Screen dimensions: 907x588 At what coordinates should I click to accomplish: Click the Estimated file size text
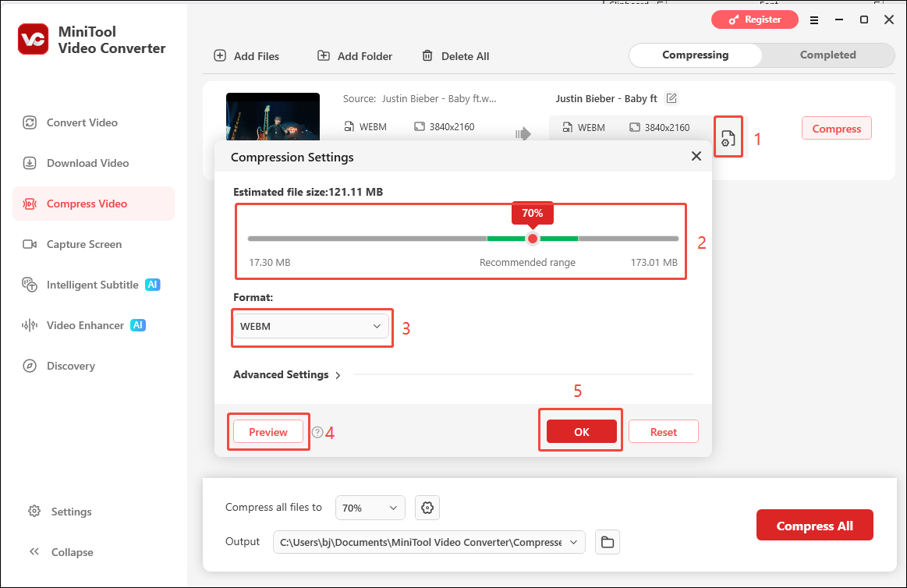pyautogui.click(x=308, y=192)
